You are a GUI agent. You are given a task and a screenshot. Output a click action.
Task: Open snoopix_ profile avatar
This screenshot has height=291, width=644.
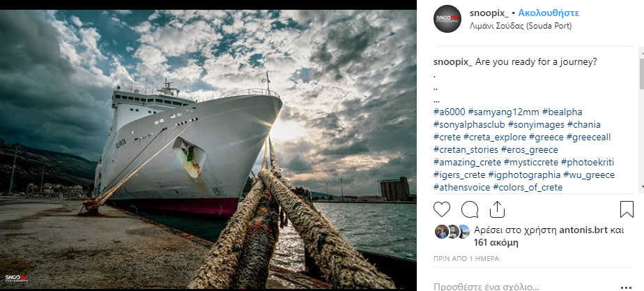click(447, 19)
